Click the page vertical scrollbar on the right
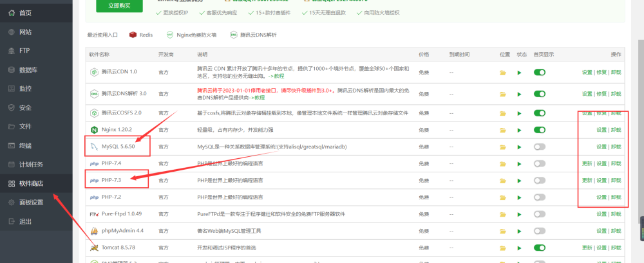 coord(641,131)
